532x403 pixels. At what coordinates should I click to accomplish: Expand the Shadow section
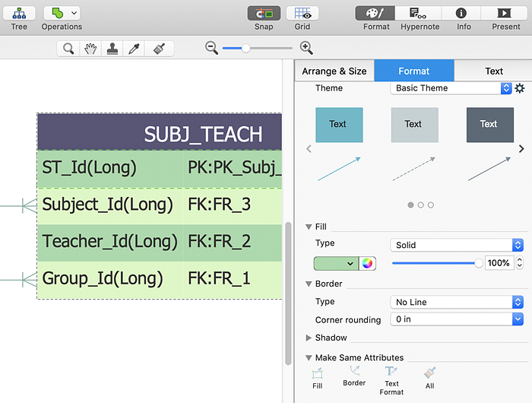(x=309, y=338)
